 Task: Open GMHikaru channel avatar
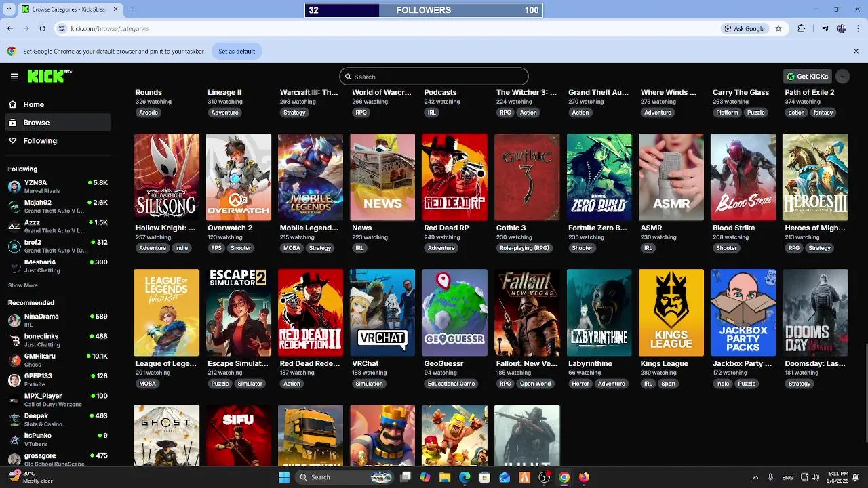click(x=14, y=360)
